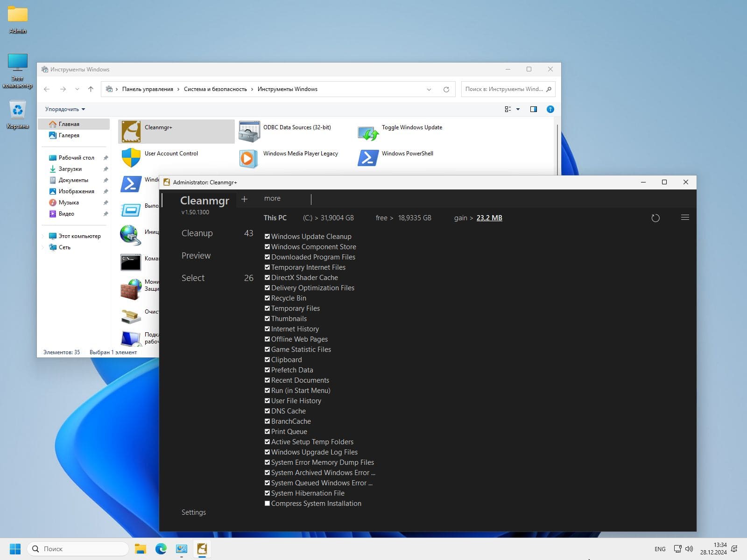Image resolution: width=747 pixels, height=560 pixels.
Task: Open ENG language indicator in tray
Action: [660, 549]
